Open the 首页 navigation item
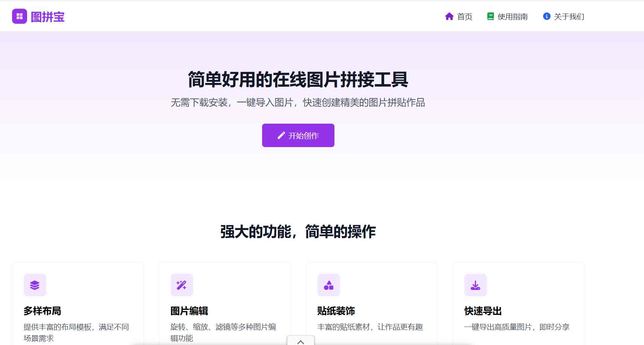Screen dimensions: 644x345 pos(465,16)
